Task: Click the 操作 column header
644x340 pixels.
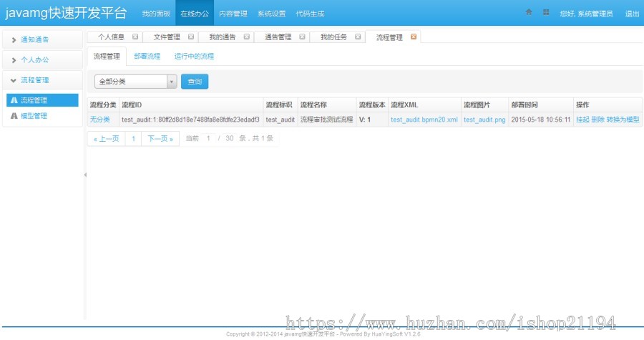Action: point(608,105)
